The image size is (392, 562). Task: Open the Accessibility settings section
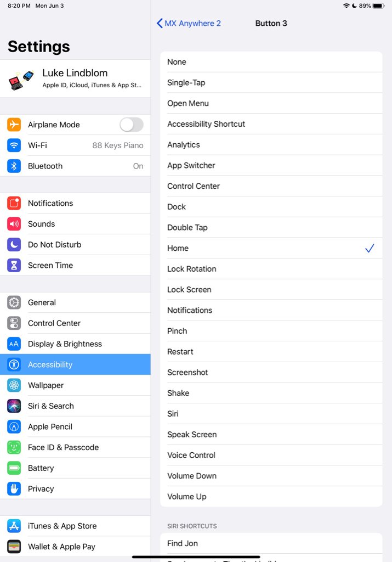pyautogui.click(x=75, y=364)
